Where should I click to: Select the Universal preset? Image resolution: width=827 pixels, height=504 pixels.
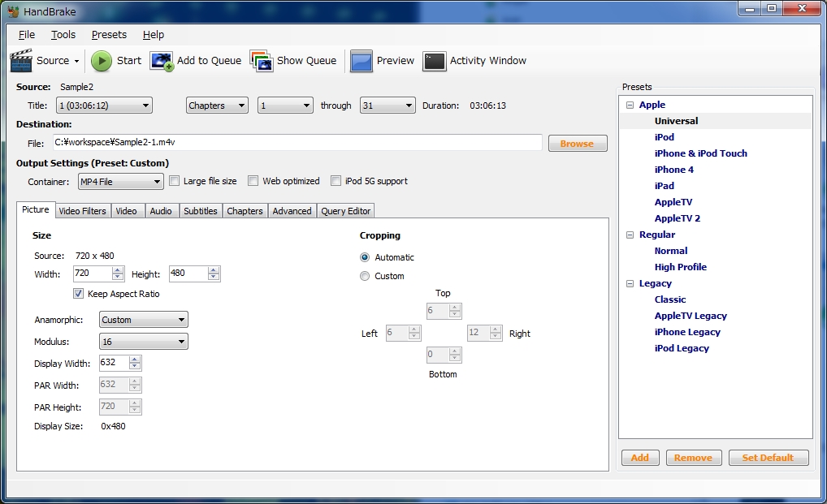[676, 121]
